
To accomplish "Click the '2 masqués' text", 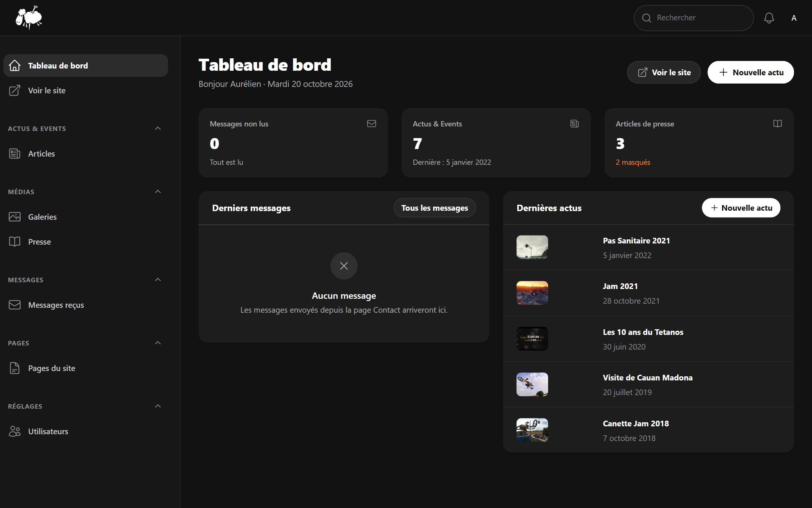I will point(633,162).
